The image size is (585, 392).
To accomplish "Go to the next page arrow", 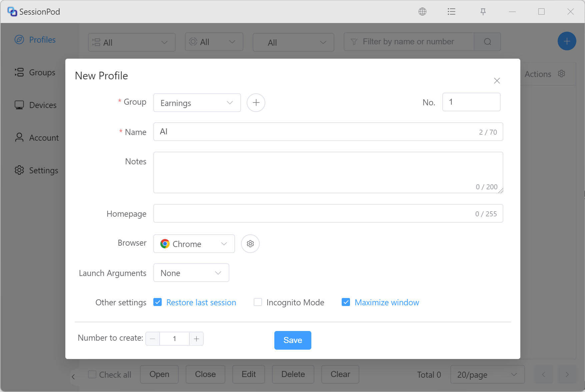I will click(x=567, y=375).
